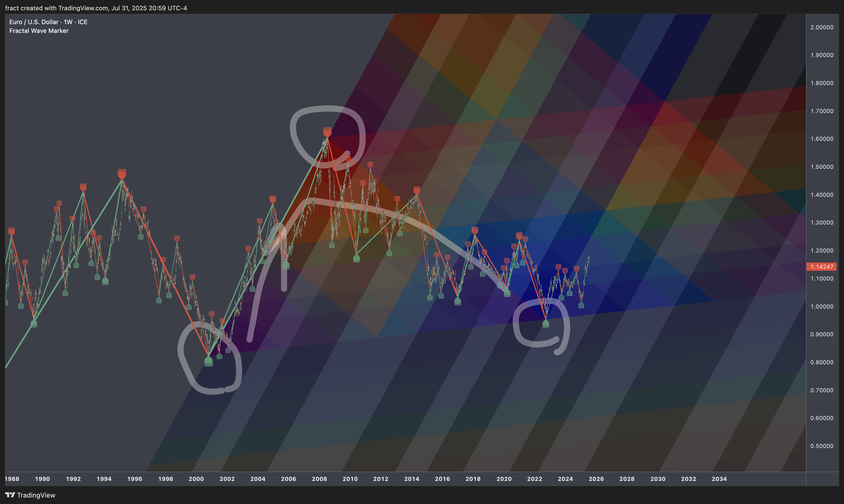Click the 1994 year label on time axis
This screenshot has width=844, height=504.
(104, 479)
